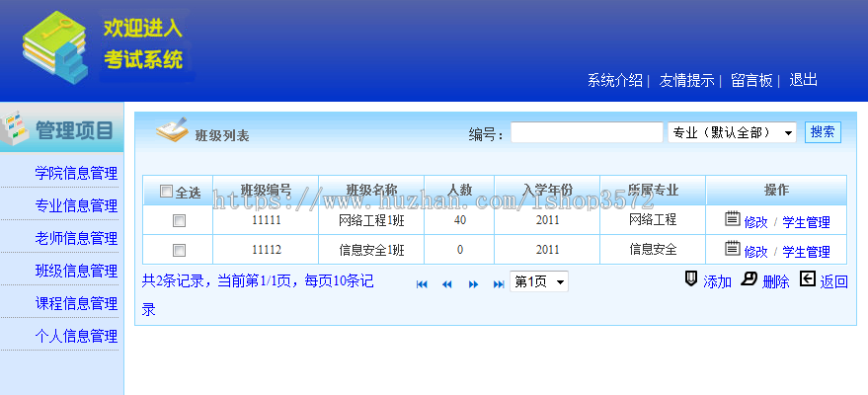Screen dimensions: 868x395
Task: Open 老师信息管理 in the sidebar
Action: [76, 238]
